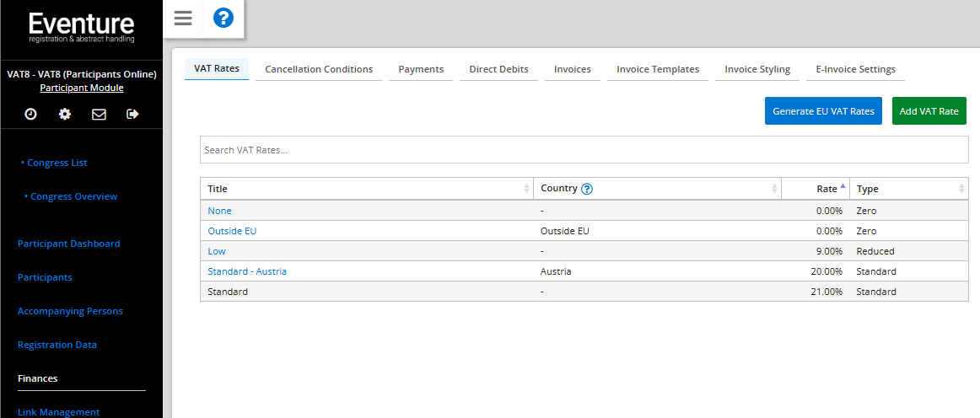The image size is (980, 418).
Task: Go to Congress Overview in sidebar
Action: 73,196
